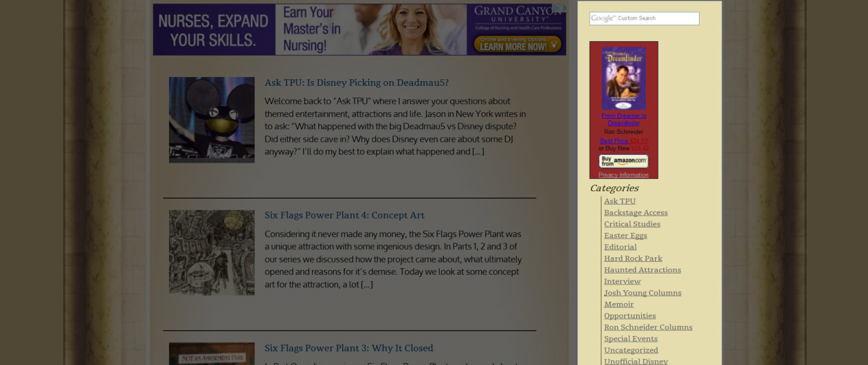This screenshot has height=365, width=868.
Task: Open the Hard Rock Park category
Action: 633,258
